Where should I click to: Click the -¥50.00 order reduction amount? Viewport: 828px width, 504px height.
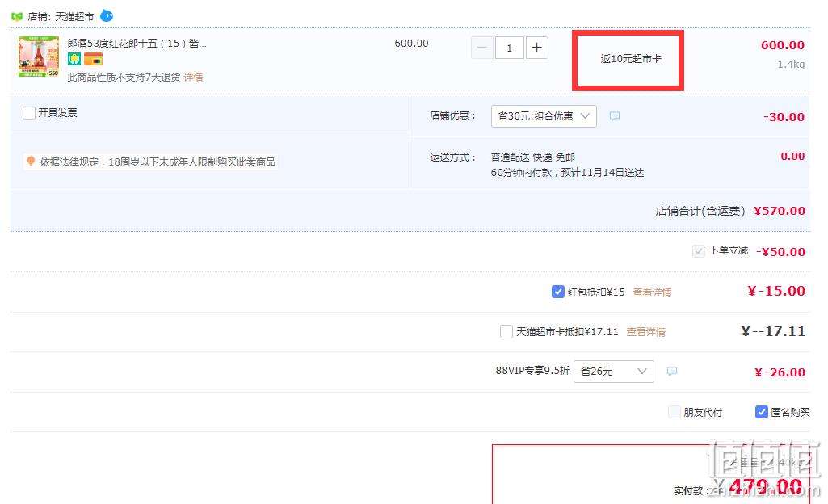point(781,252)
